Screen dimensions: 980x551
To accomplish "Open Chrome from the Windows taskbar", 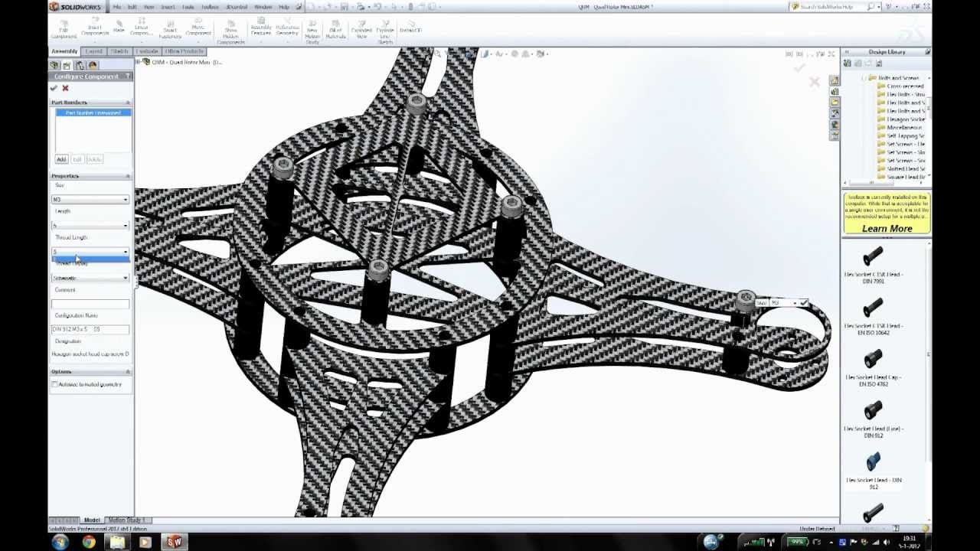I will click(x=89, y=543).
